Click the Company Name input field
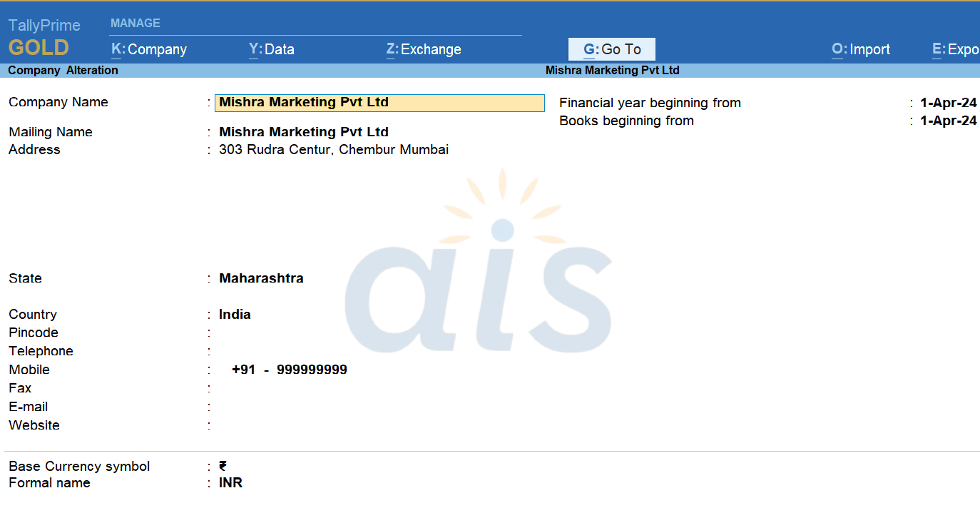980x513 pixels. click(x=379, y=103)
